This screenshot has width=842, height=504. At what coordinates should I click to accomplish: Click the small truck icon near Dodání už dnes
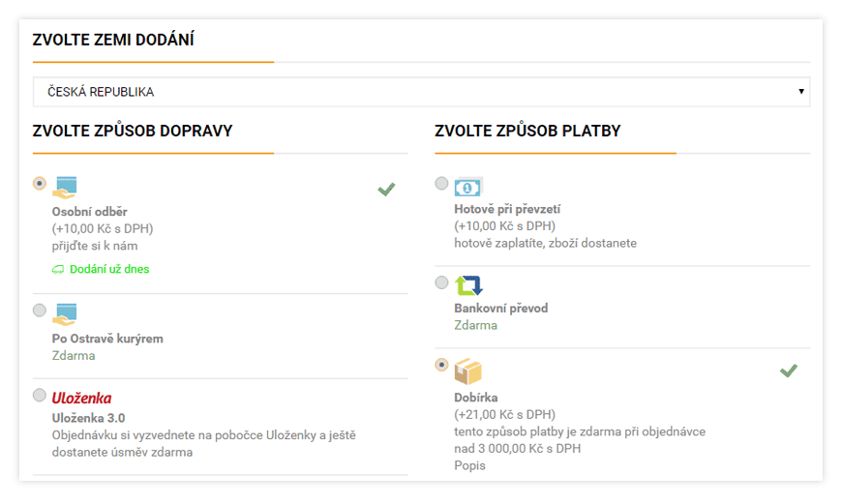pos(57,270)
